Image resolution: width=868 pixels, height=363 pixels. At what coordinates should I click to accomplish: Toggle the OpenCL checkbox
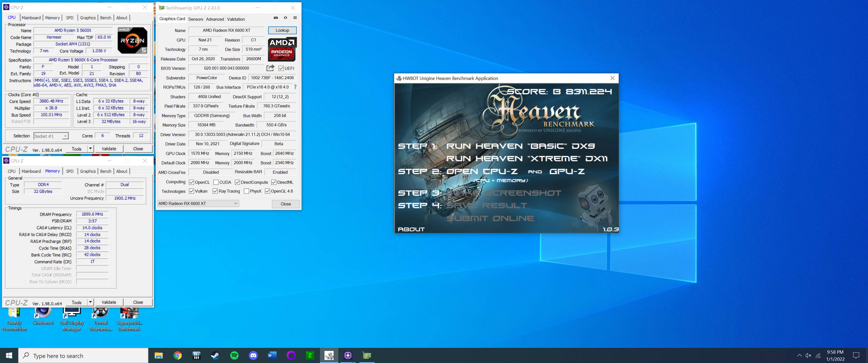point(192,182)
